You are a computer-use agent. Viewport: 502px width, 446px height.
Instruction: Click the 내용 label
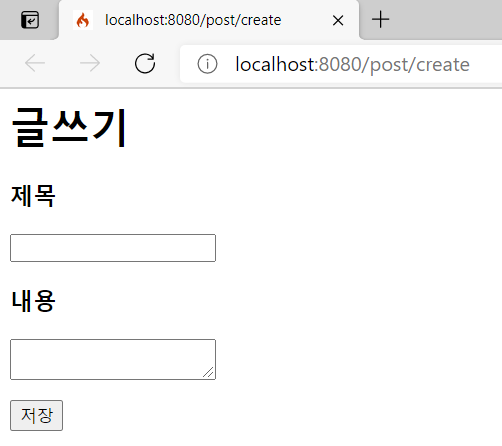tap(33, 301)
